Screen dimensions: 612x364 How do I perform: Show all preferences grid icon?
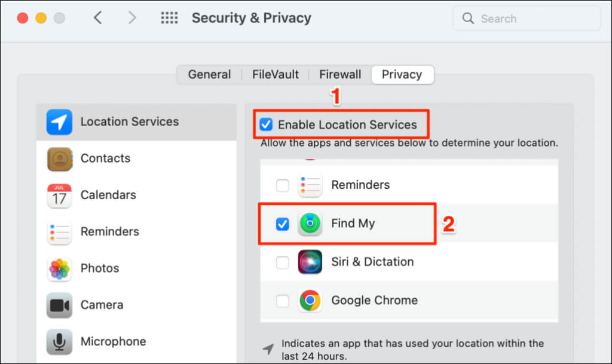(x=169, y=18)
